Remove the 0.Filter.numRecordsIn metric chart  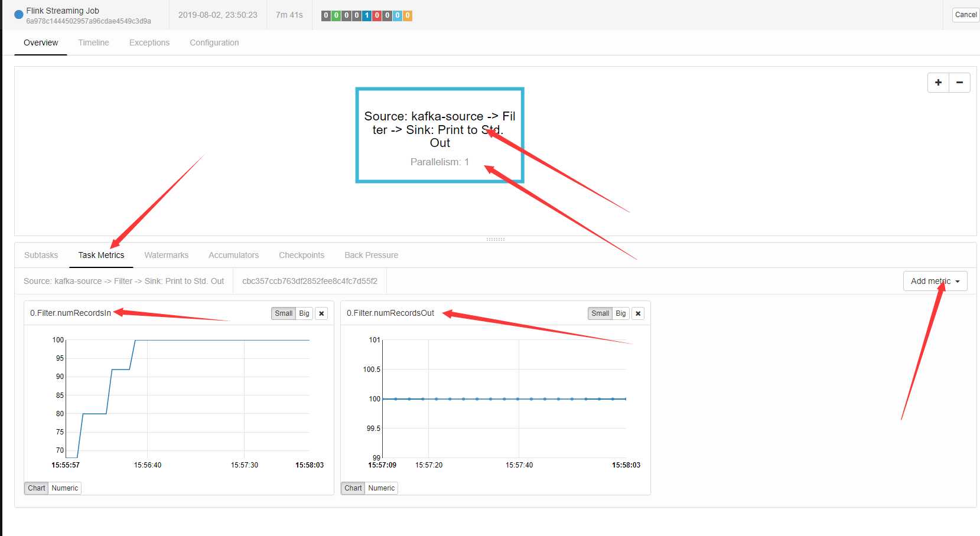tap(321, 313)
